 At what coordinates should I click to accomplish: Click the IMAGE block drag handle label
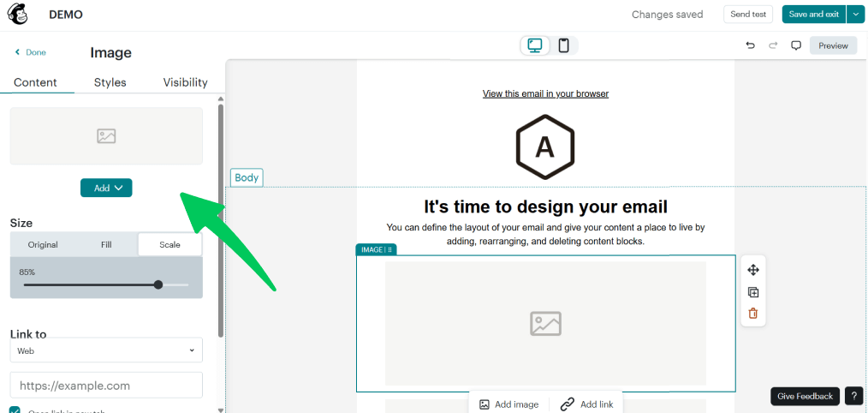376,249
